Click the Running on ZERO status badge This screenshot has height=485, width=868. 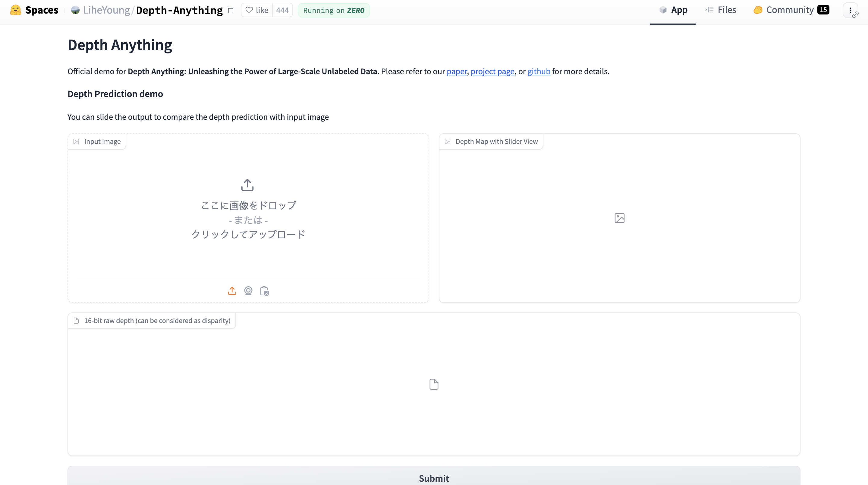coord(334,10)
